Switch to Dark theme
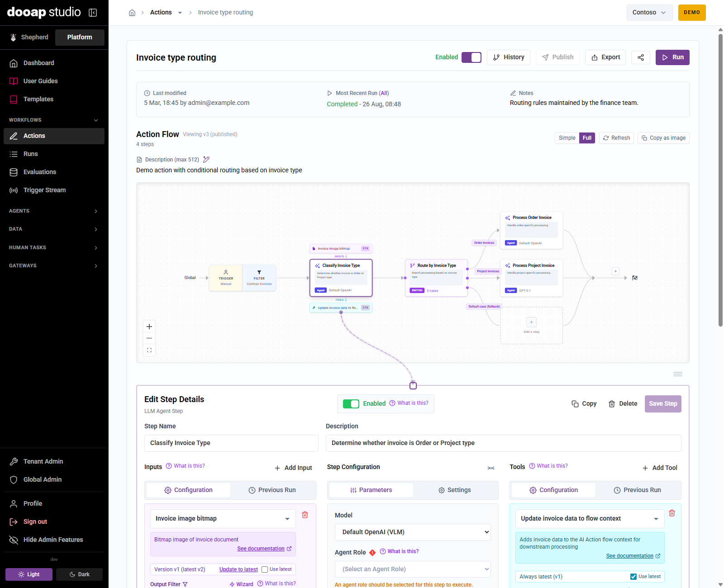The width and height of the screenshot is (724, 588). (x=80, y=574)
